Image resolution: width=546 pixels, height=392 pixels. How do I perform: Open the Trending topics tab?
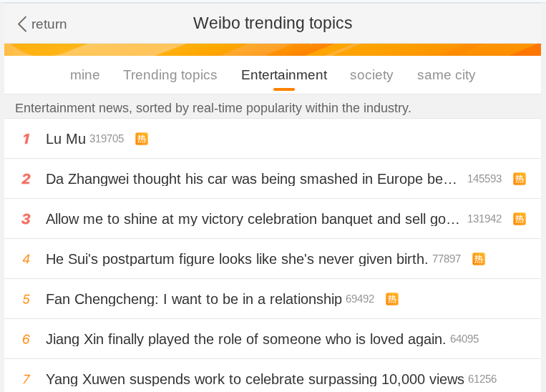point(170,75)
